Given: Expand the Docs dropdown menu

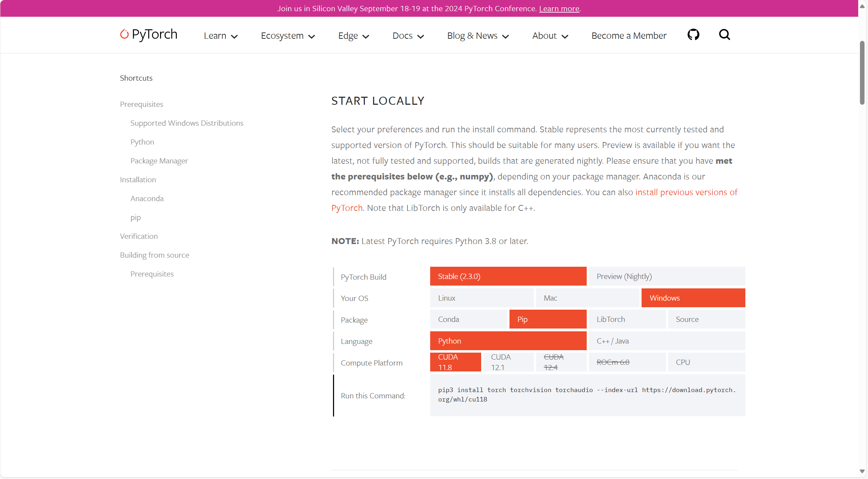Looking at the screenshot, I should pyautogui.click(x=408, y=35).
